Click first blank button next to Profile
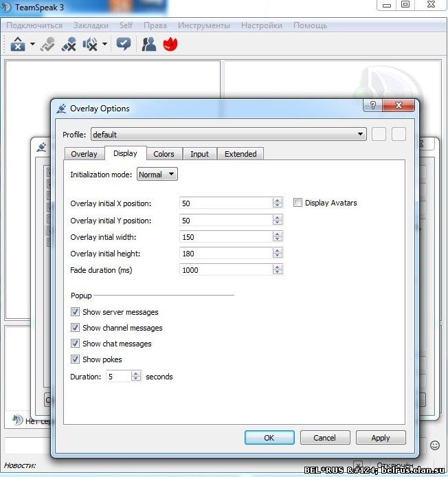 [x=379, y=134]
